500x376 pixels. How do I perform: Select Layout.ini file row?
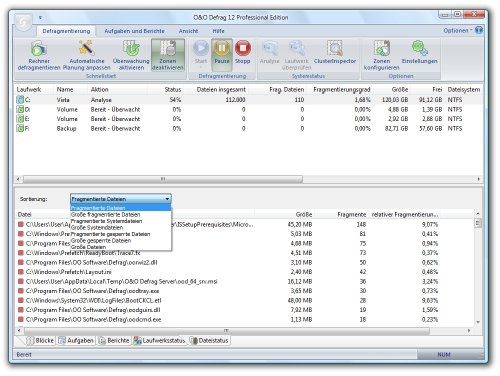click(228, 272)
